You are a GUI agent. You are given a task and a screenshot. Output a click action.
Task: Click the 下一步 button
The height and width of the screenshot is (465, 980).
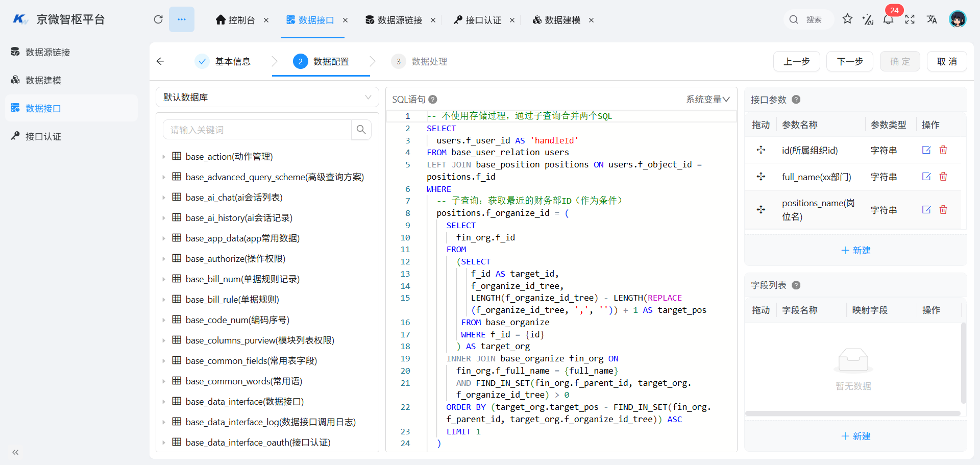(x=849, y=61)
